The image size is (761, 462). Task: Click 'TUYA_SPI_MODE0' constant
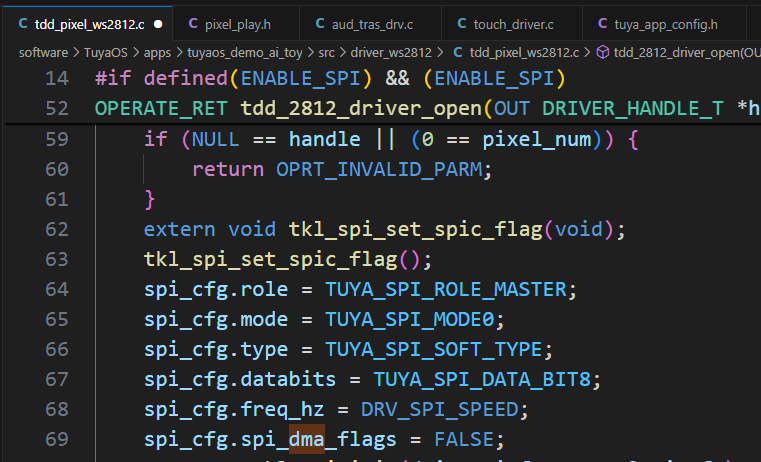tap(410, 320)
